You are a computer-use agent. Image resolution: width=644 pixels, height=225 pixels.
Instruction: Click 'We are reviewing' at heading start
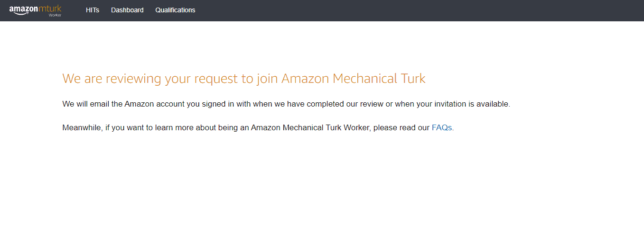click(x=112, y=79)
